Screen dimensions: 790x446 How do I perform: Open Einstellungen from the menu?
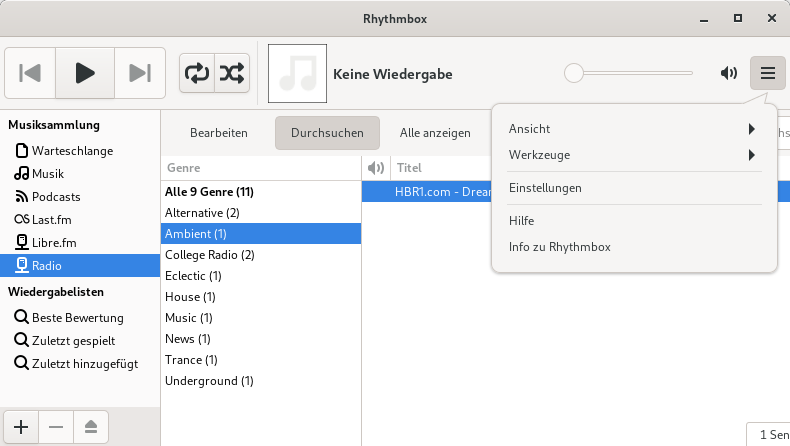click(x=634, y=188)
